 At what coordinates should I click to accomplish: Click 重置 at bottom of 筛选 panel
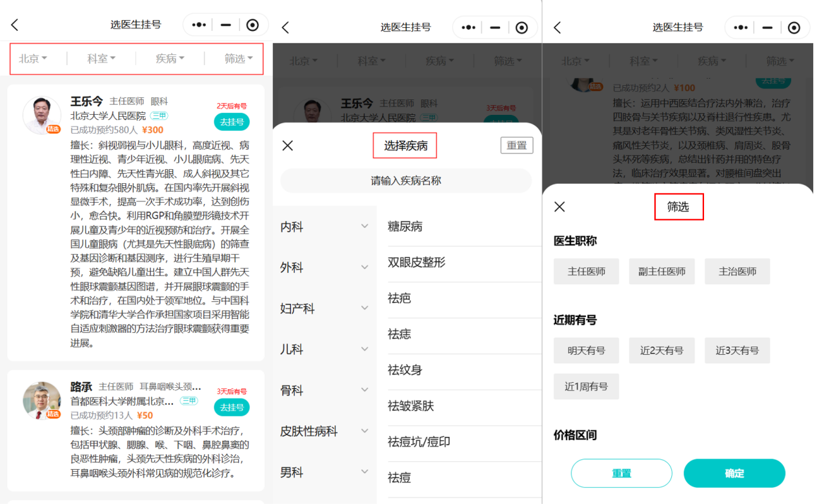coord(621,473)
